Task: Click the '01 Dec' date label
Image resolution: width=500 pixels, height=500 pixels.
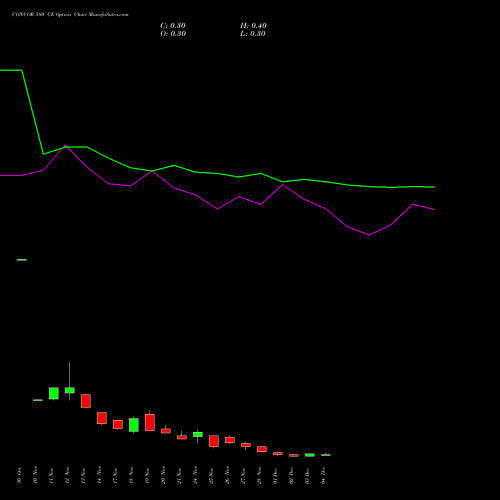Action: point(275,476)
